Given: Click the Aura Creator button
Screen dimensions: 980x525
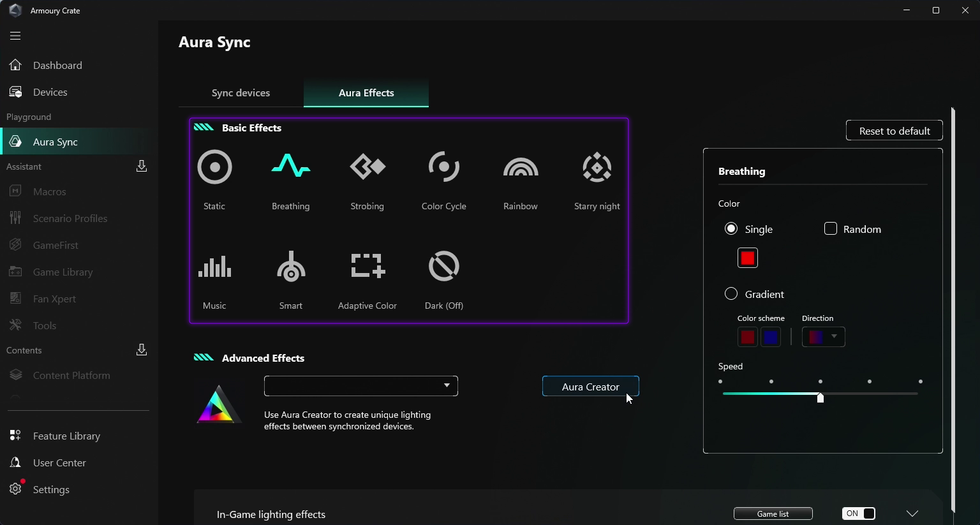Looking at the screenshot, I should point(590,387).
